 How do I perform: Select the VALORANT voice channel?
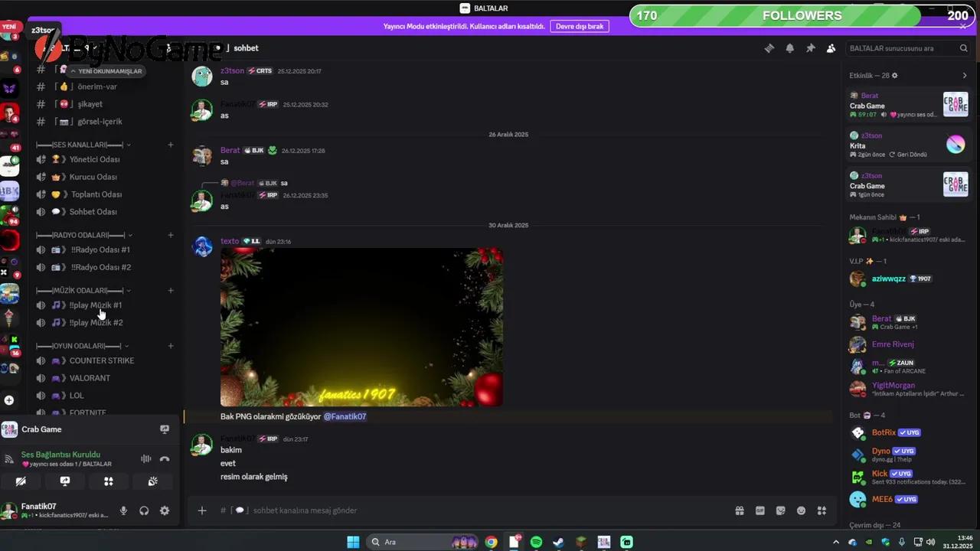click(90, 377)
